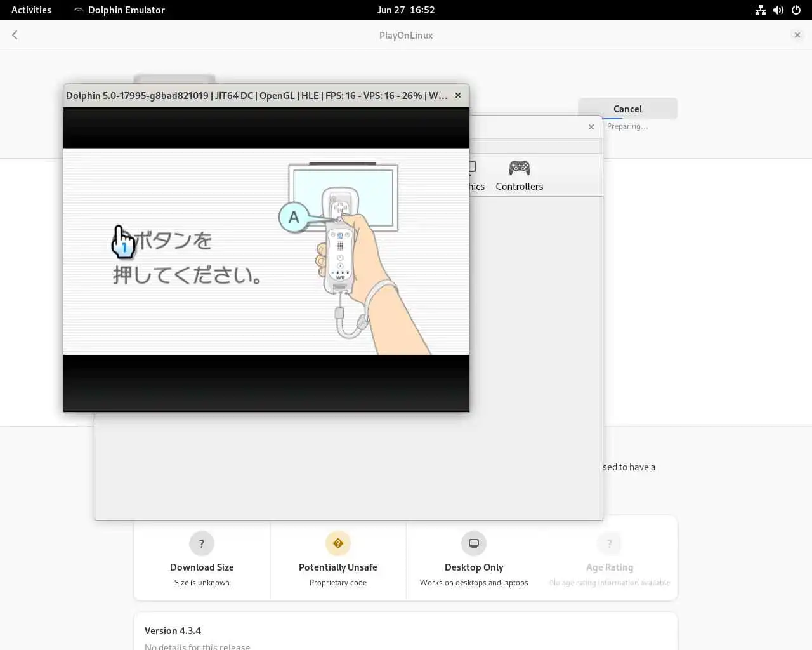Open the Activities overview
This screenshot has width=812, height=650.
tap(31, 10)
